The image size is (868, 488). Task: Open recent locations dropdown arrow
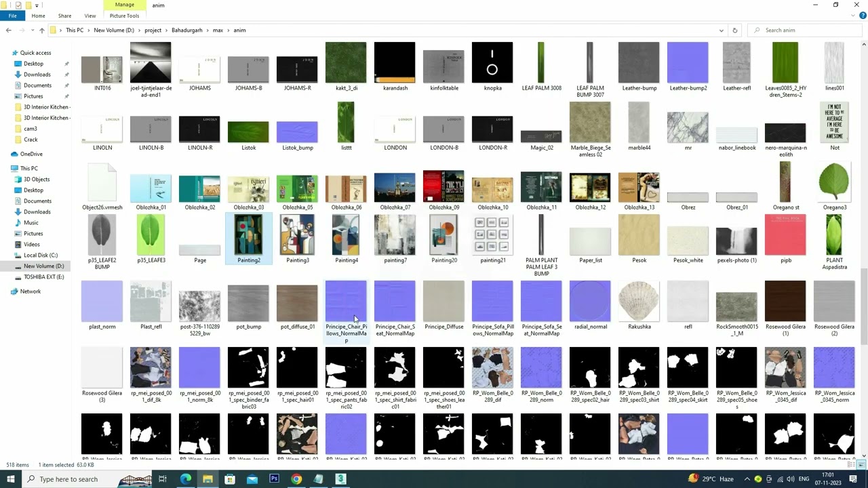pyautogui.click(x=32, y=30)
